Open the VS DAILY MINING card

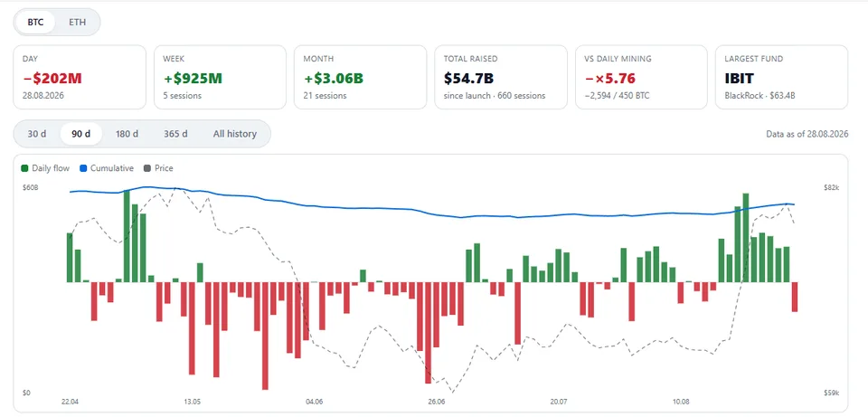(641, 77)
